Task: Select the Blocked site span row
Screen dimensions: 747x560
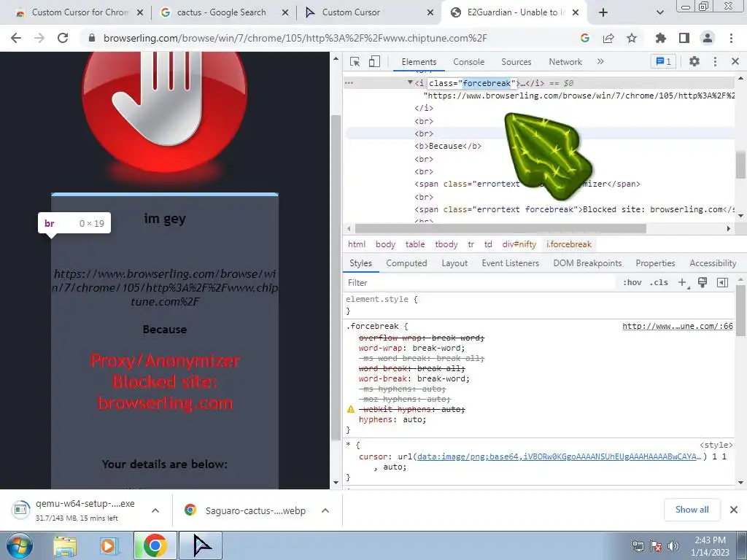Action: pyautogui.click(x=575, y=209)
